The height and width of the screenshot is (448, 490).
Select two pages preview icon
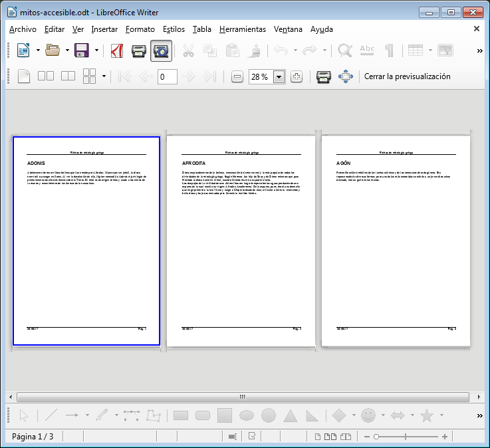(x=46, y=76)
